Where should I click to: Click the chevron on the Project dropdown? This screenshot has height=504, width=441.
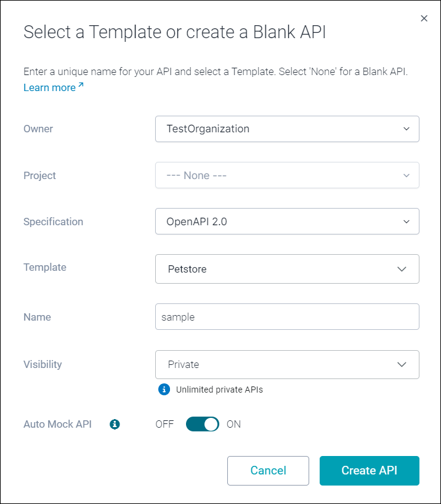pos(407,175)
